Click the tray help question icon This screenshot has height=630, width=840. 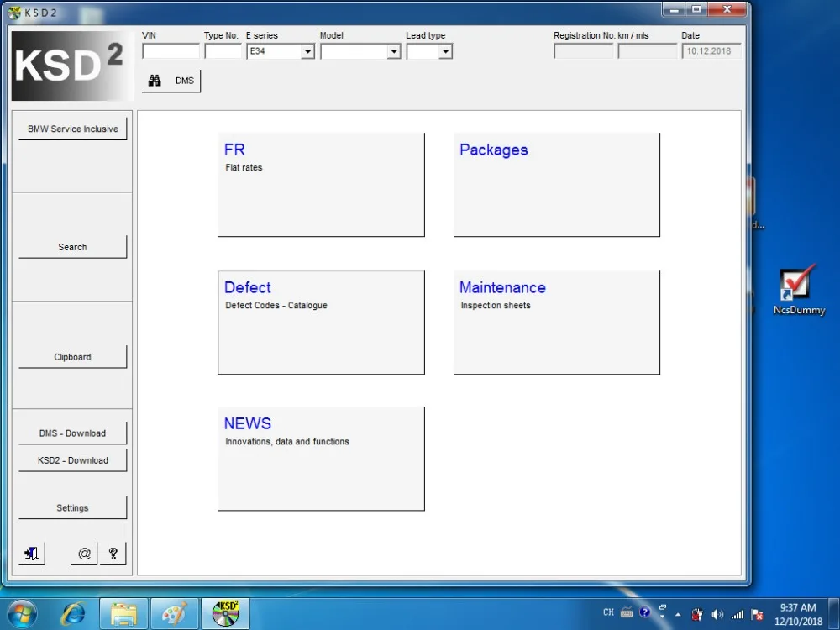click(x=645, y=612)
